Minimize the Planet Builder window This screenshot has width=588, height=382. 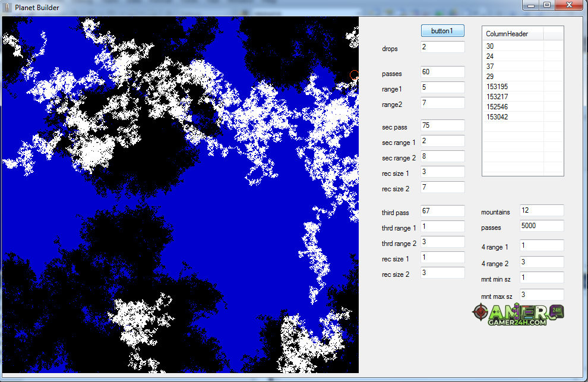pyautogui.click(x=530, y=5)
